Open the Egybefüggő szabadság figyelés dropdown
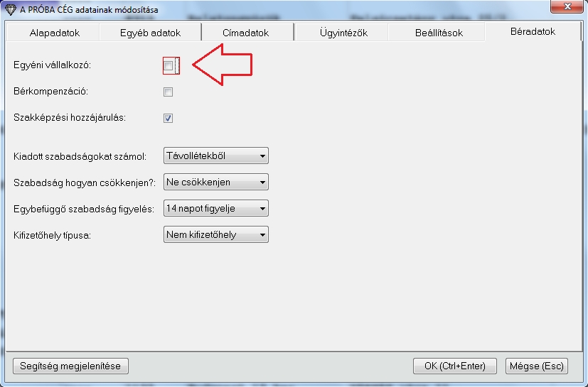The image size is (588, 387). [216, 209]
